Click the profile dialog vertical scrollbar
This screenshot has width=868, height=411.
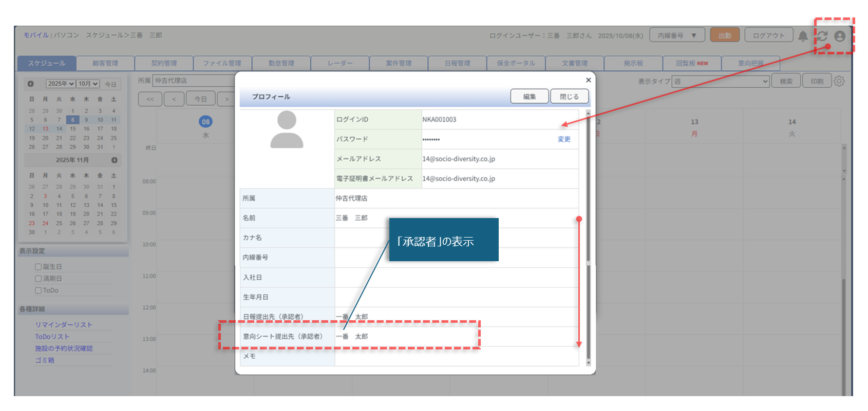point(588,205)
